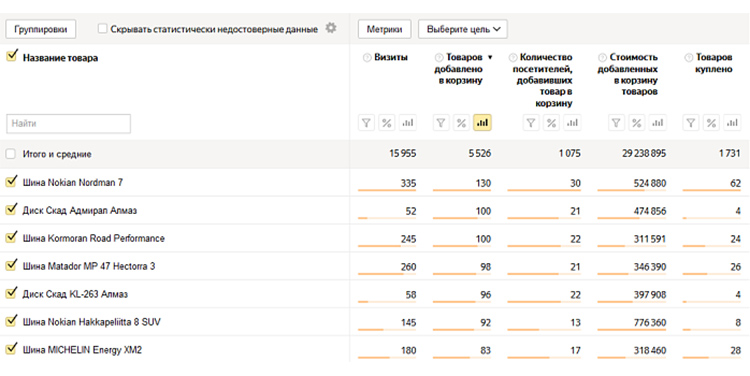This screenshot has width=750, height=376.
Task: Open filter for Товаров добавлено в корзину
Action: tap(441, 123)
